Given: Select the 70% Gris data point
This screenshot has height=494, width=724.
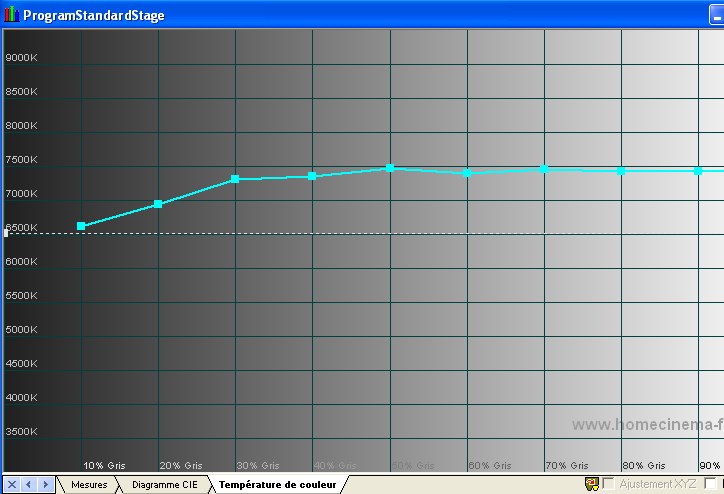Looking at the screenshot, I should point(544,169).
